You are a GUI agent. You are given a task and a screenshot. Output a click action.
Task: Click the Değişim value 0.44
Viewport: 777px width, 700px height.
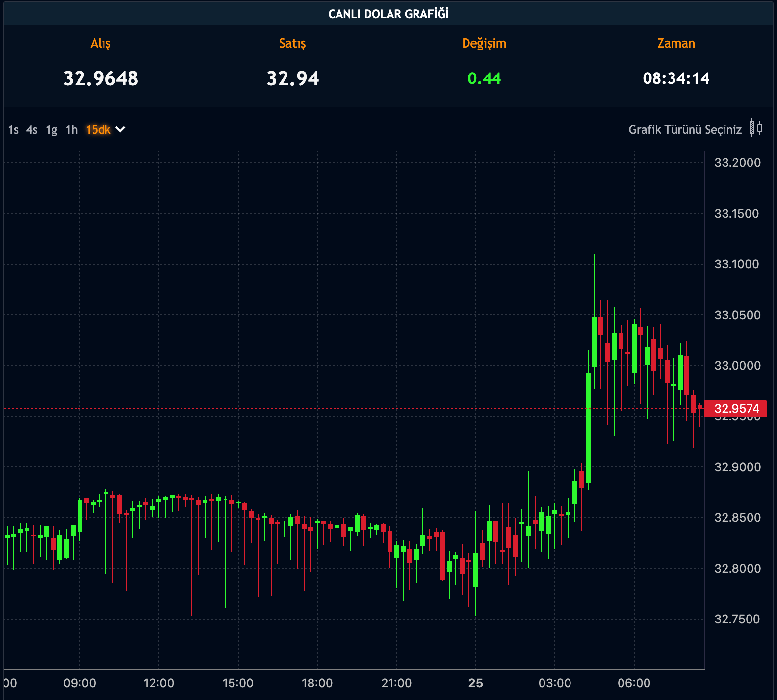pos(484,78)
